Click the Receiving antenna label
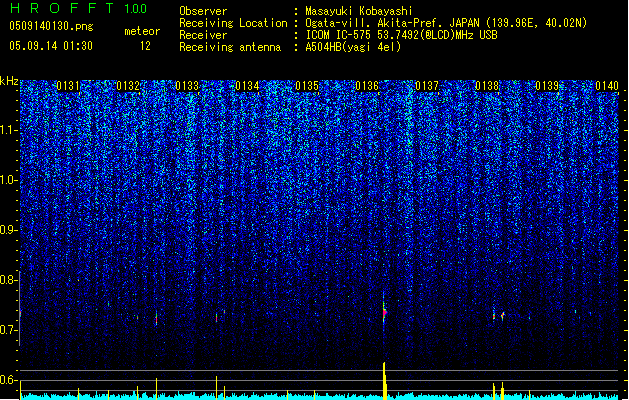This screenshot has height=400, width=629. 230,47
